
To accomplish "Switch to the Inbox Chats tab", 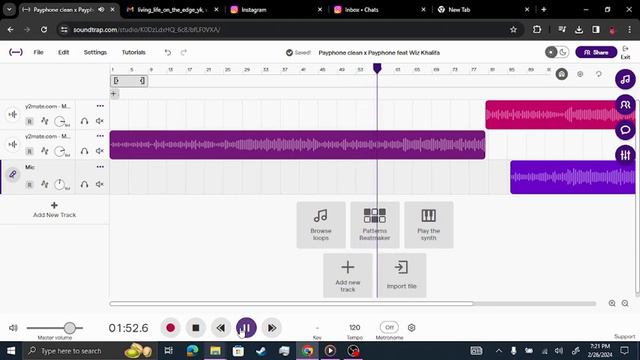I will click(x=380, y=9).
